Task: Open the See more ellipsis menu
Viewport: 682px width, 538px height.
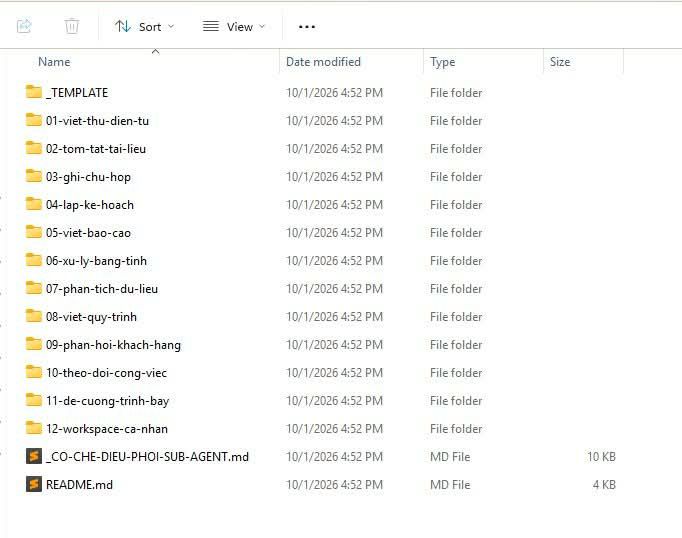Action: point(307,27)
